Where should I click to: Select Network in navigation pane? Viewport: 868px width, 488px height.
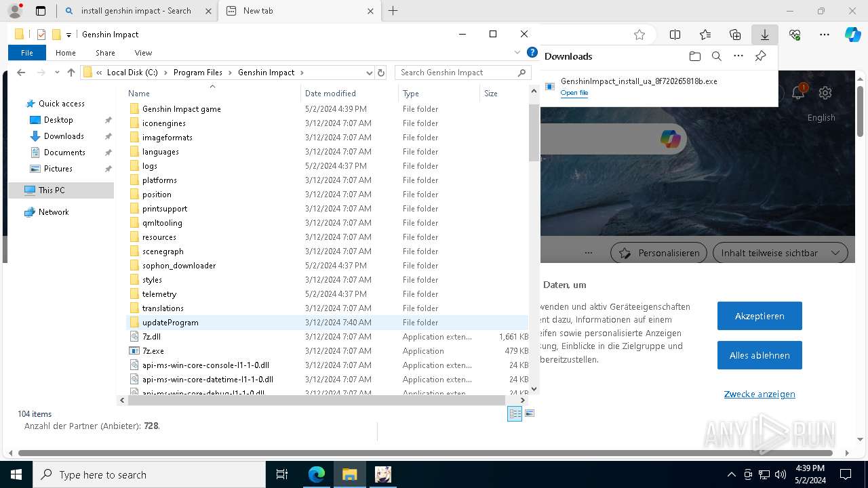(54, 212)
